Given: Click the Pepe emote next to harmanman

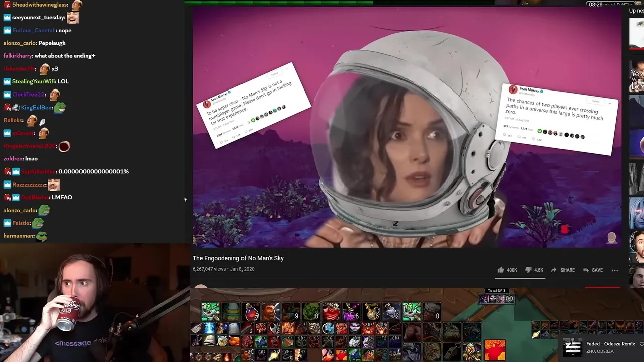Looking at the screenshot, I should tap(42, 235).
